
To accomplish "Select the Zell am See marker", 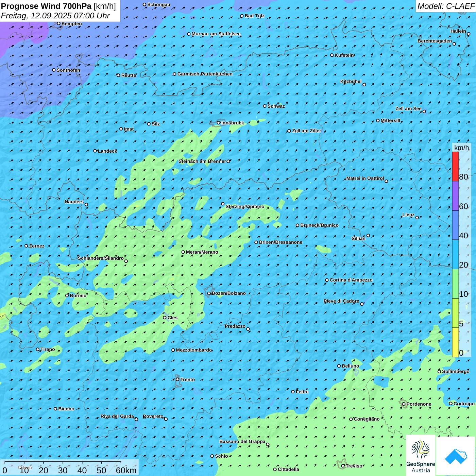I will click(x=424, y=111).
